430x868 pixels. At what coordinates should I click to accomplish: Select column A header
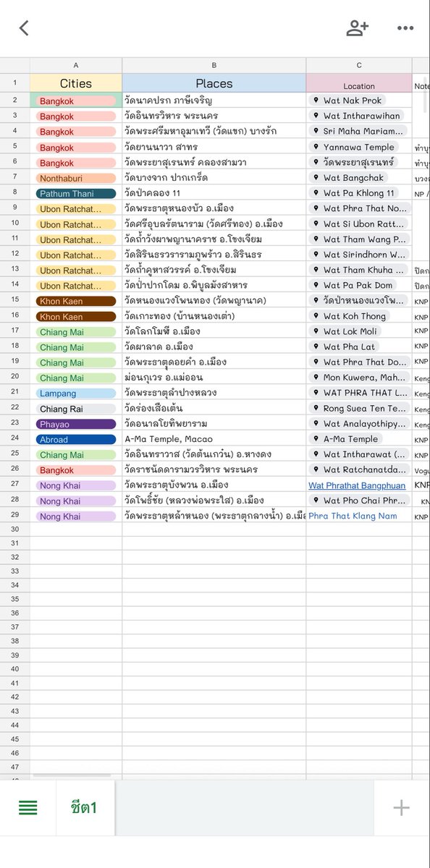76,65
